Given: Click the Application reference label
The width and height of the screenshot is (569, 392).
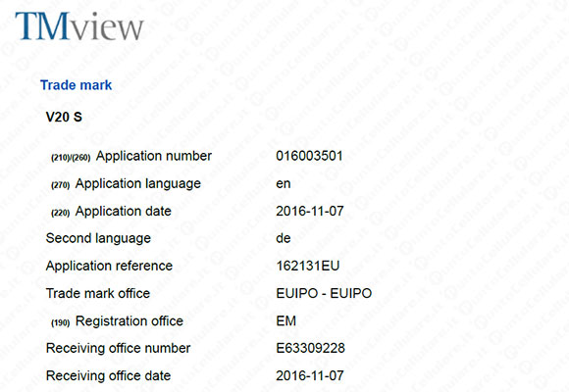Looking at the screenshot, I should click(109, 266).
